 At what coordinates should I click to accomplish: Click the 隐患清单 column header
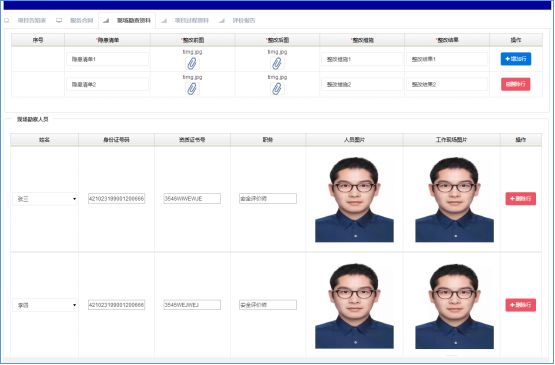point(108,40)
